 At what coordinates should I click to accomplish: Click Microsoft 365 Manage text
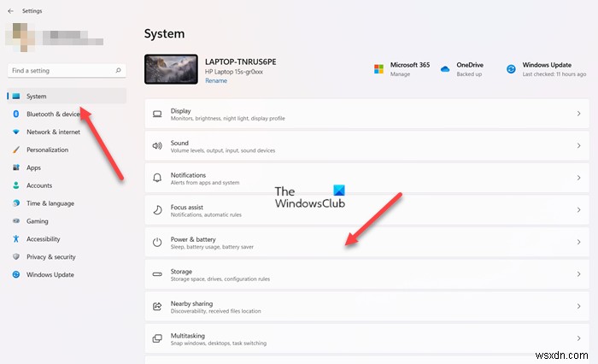[x=400, y=74]
